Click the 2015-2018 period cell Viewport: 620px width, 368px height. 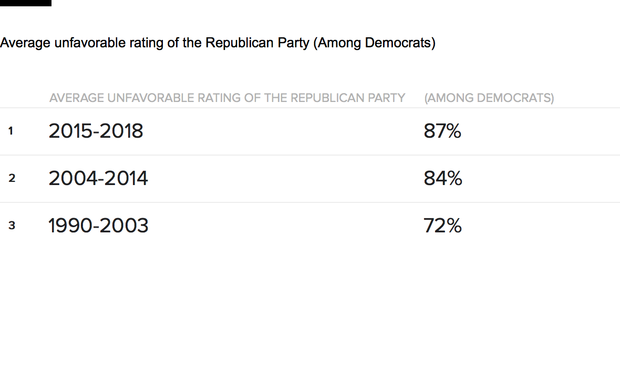click(x=96, y=131)
